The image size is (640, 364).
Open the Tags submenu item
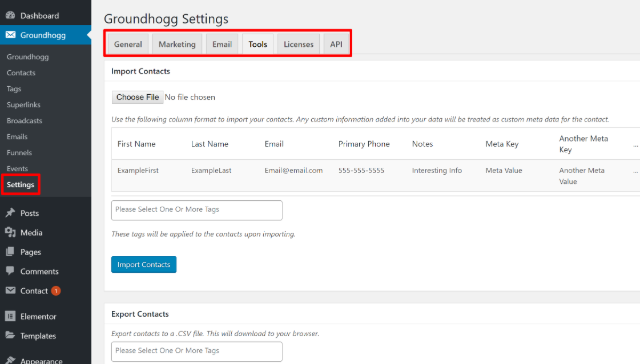coord(13,89)
